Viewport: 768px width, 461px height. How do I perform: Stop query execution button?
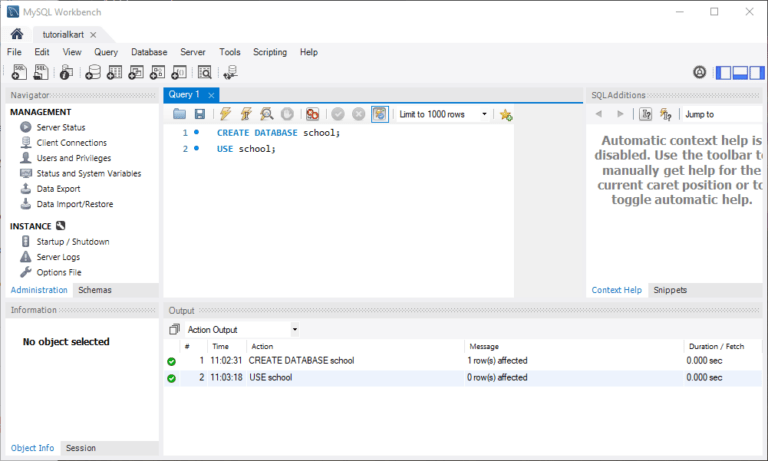[287, 114]
